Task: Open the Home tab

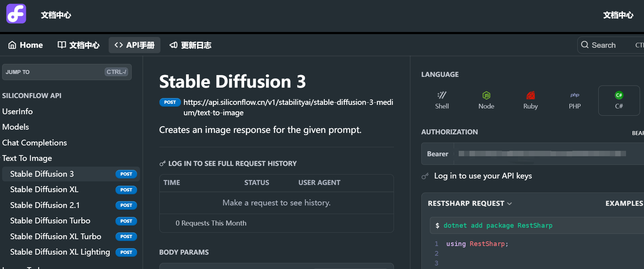Action: coord(26,45)
